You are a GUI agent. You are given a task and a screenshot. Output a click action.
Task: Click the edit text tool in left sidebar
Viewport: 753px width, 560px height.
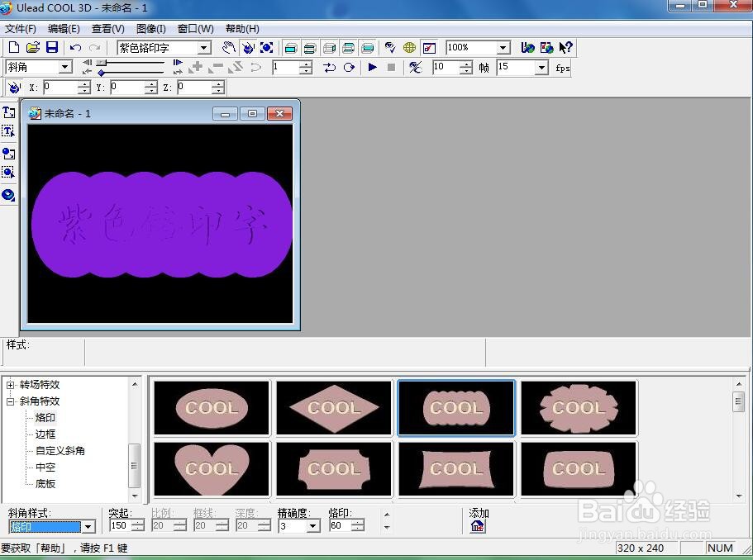point(8,131)
